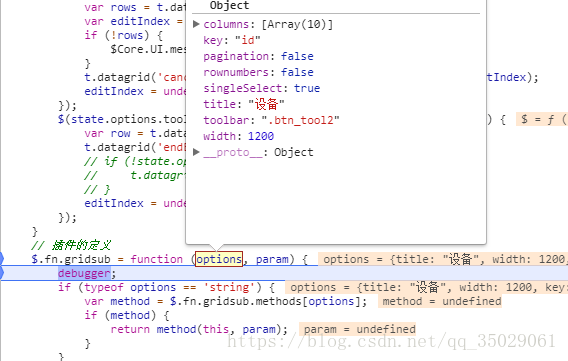Click the comment '// 插件的定义'
The image size is (568, 361).
tap(71, 245)
